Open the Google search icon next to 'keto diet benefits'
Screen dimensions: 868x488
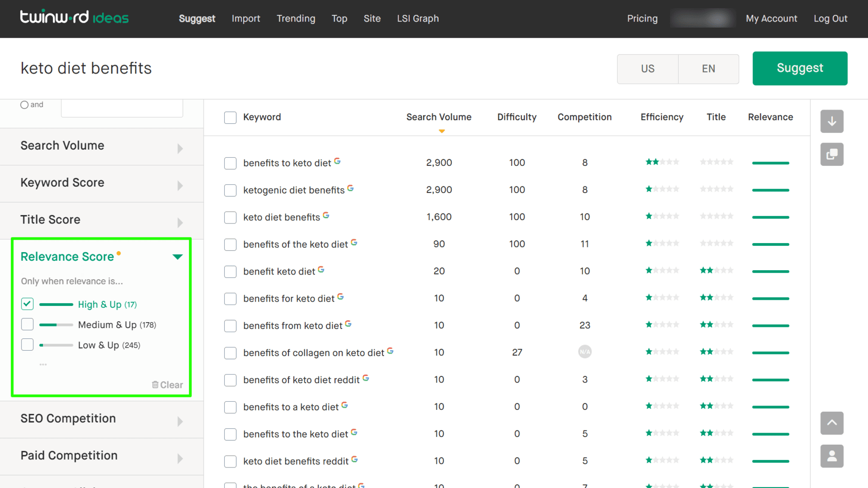326,214
